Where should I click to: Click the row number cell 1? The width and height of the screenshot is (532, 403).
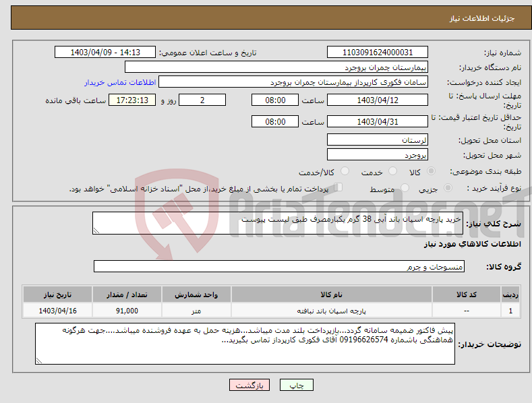tap(510, 311)
